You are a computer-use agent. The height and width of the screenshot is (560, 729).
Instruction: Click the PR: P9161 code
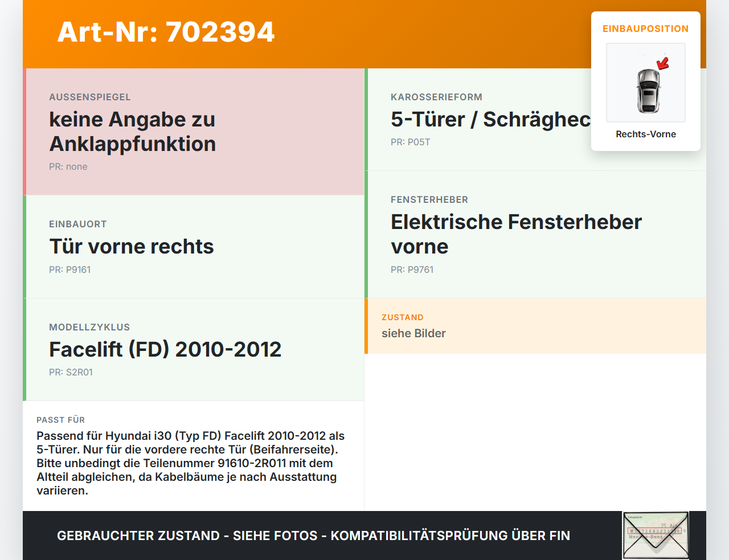(70, 269)
